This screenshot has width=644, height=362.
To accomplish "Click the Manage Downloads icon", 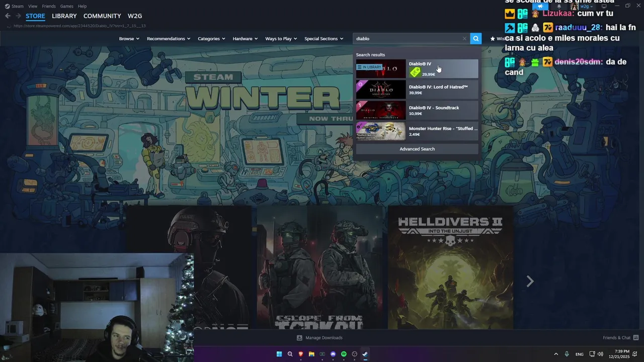I will pos(299,338).
